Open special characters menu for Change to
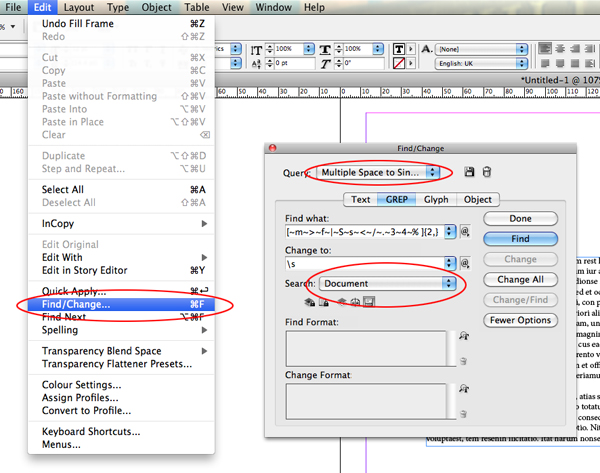 (465, 263)
